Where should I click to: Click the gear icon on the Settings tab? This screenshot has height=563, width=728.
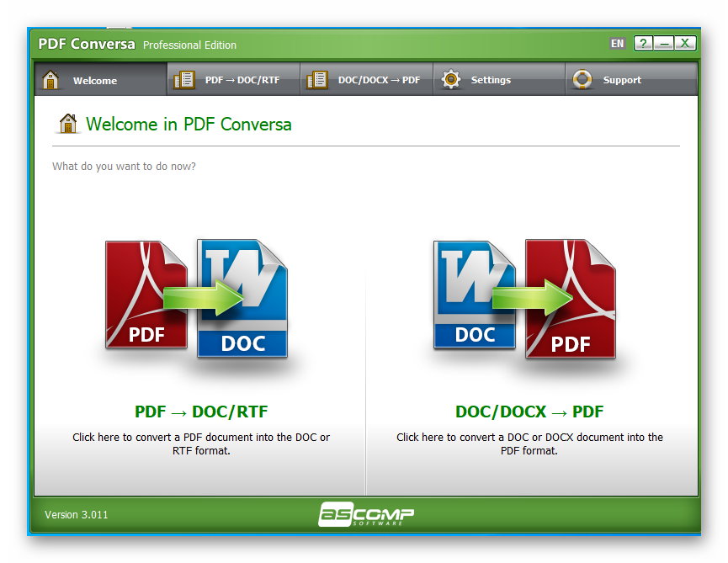point(451,79)
